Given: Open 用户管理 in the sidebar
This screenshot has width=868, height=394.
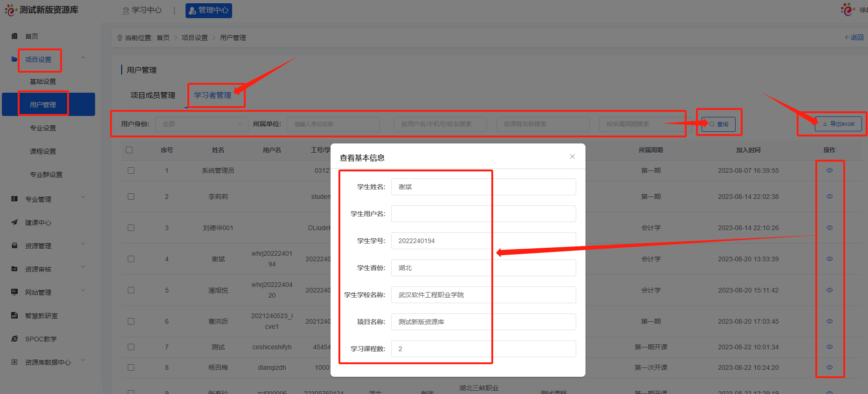Looking at the screenshot, I should point(48,104).
